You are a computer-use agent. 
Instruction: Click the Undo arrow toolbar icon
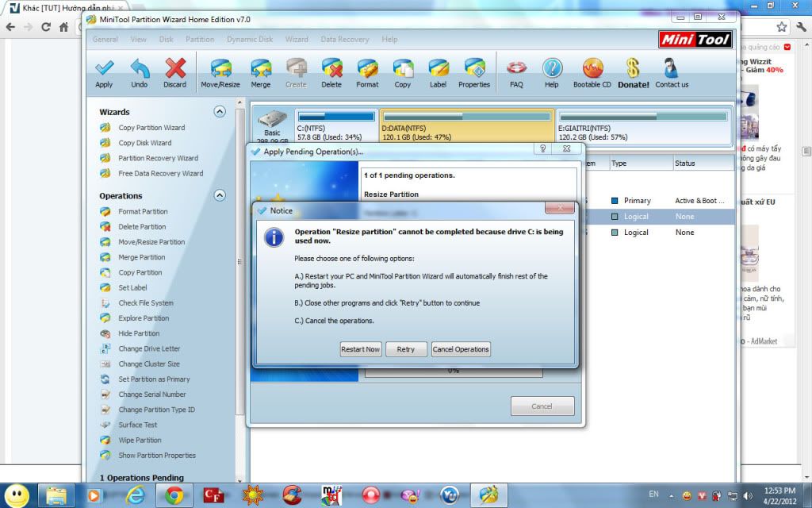[x=140, y=68]
